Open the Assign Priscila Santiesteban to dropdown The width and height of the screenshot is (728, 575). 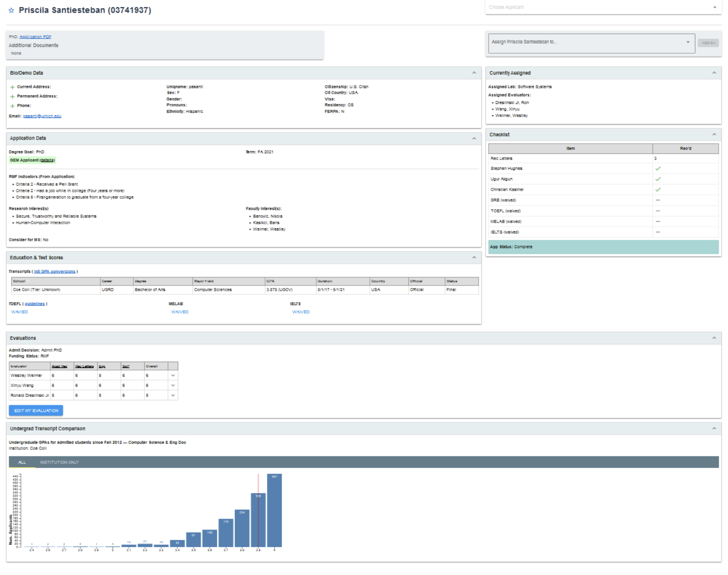(591, 42)
